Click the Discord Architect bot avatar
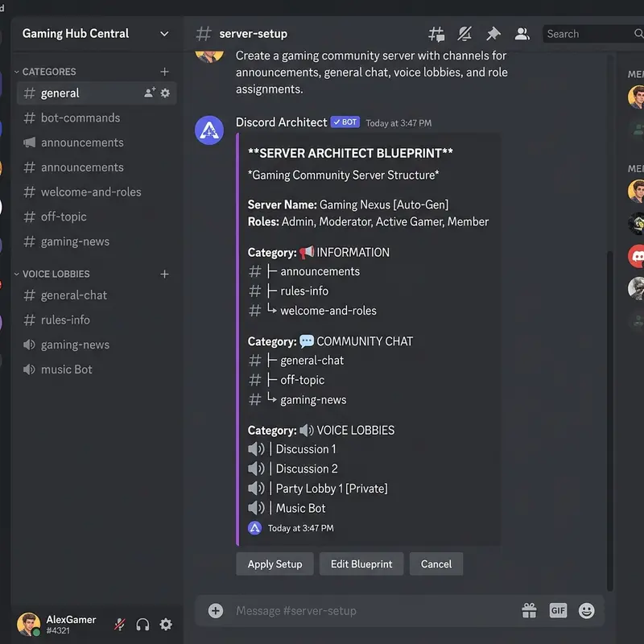This screenshot has height=644, width=644. [209, 130]
